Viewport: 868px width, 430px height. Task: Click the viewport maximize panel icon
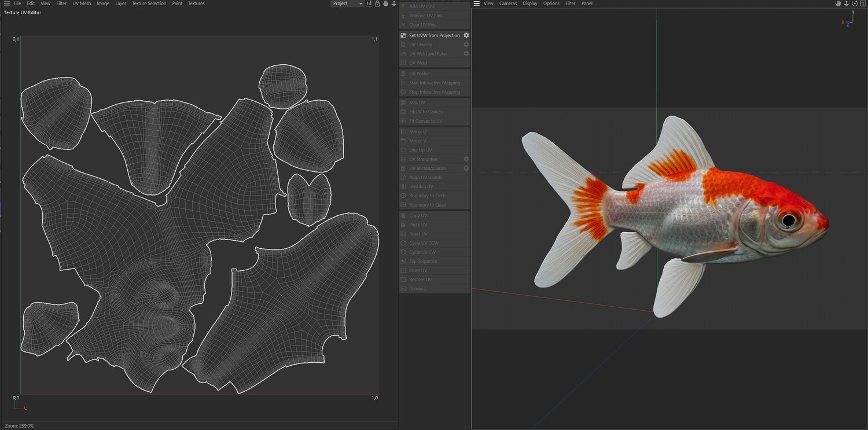click(x=863, y=3)
